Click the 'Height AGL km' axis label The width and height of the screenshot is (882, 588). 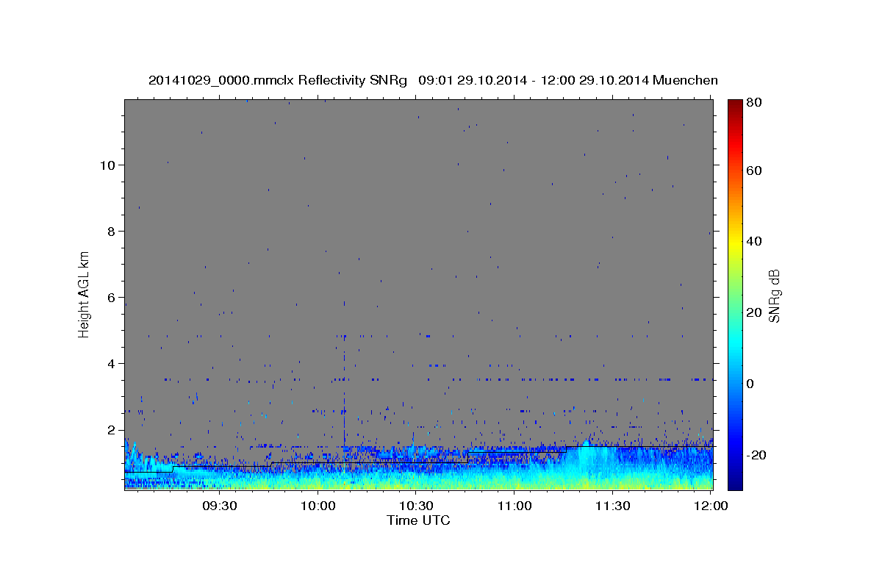(x=85, y=293)
